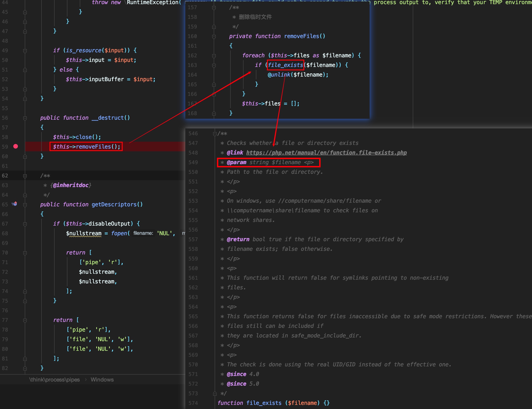Click the @param tag on line 549
Screen dimensions: 532x409
(236, 162)
